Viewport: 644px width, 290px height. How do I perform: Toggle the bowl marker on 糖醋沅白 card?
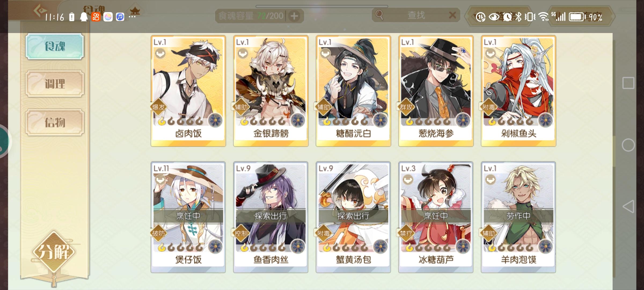click(325, 54)
